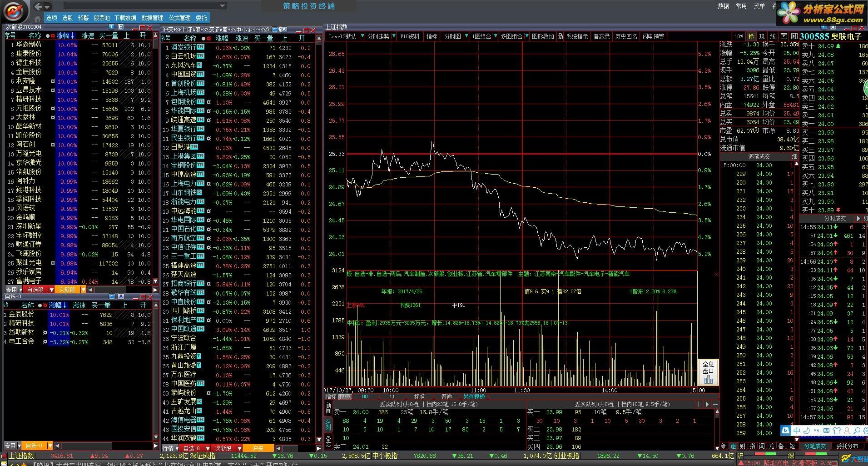Switch to 自选股 tab under 次新股 panel
Image resolution: width=868 pixels, height=466 pixels.
click(x=35, y=290)
